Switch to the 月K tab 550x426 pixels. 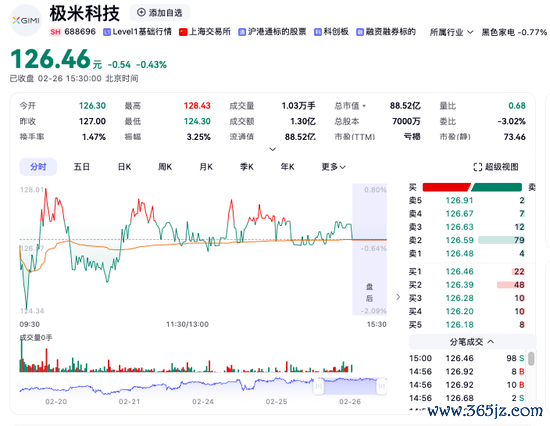[206, 167]
